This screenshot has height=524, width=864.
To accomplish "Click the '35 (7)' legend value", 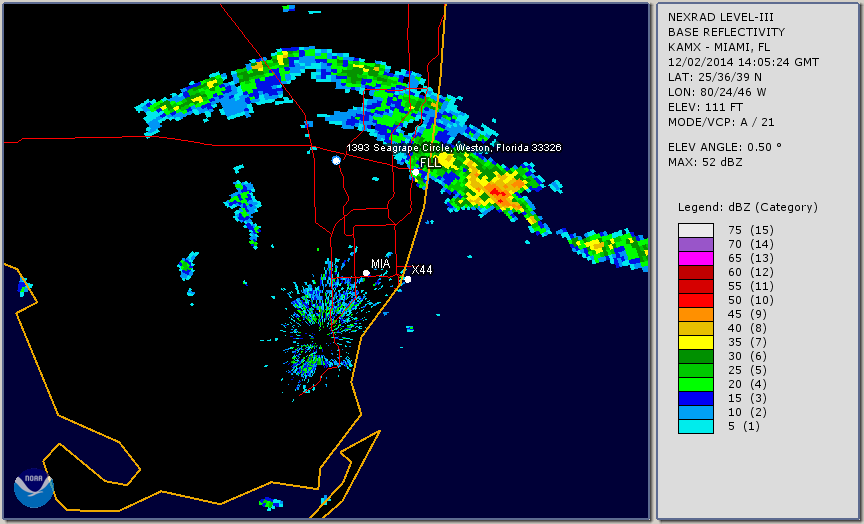I will pos(747,342).
